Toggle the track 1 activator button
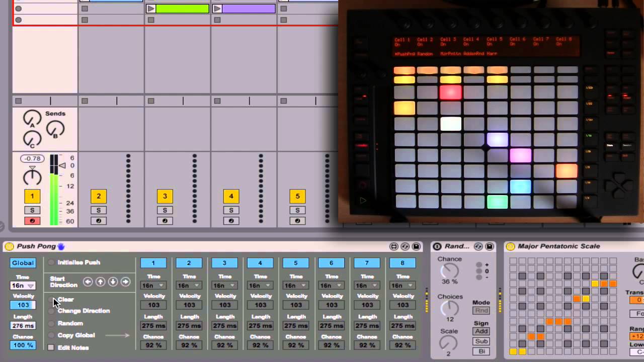This screenshot has width=644, height=362. (32, 196)
